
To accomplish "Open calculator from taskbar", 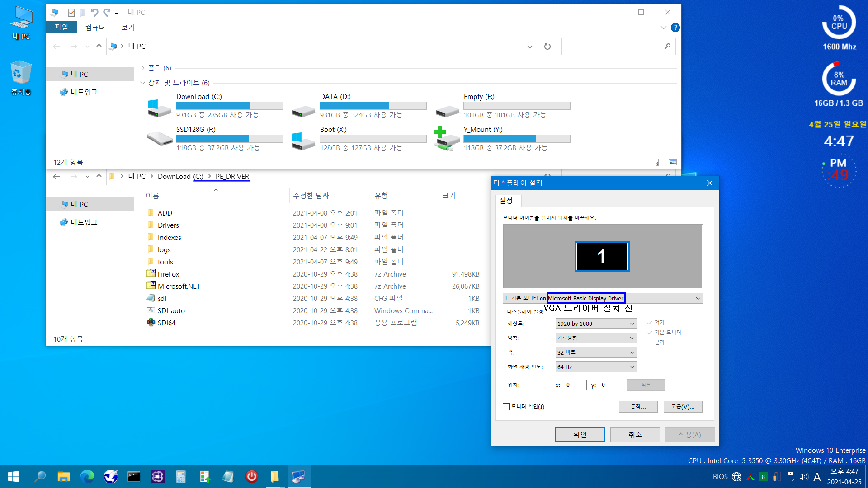I will point(181,477).
